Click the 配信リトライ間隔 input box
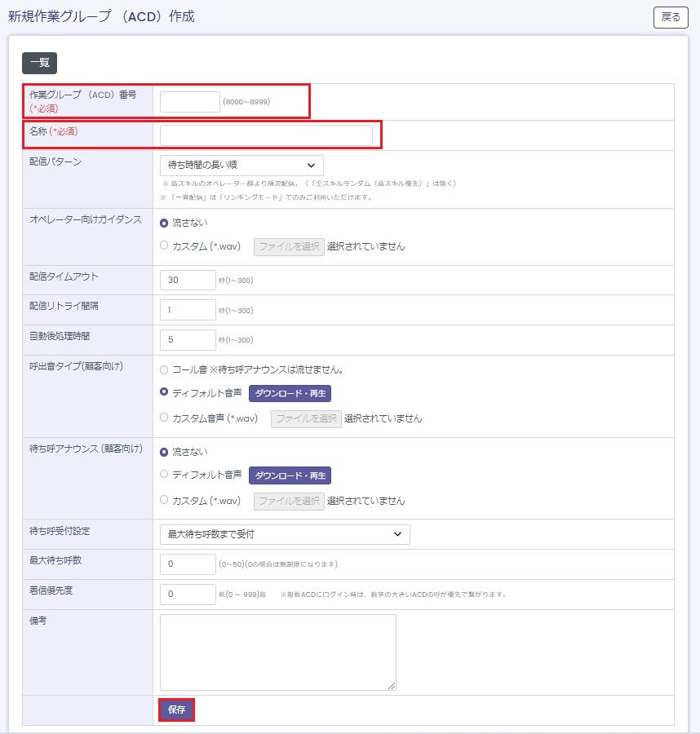This screenshot has width=700, height=734. coord(188,311)
